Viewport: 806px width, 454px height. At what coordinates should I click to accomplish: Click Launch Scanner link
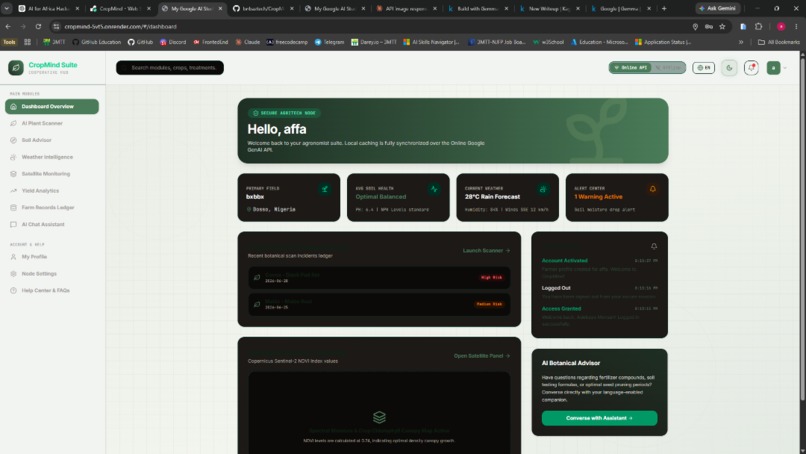tap(486, 250)
